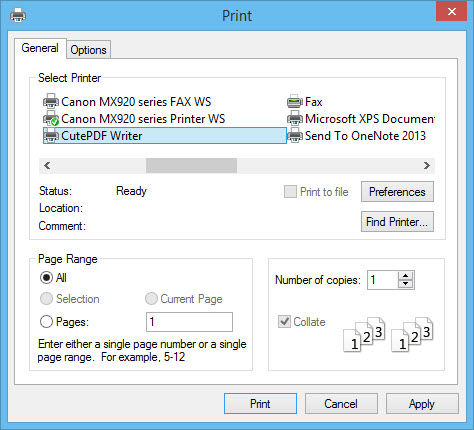Toggle the Collate checkbox

[284, 322]
